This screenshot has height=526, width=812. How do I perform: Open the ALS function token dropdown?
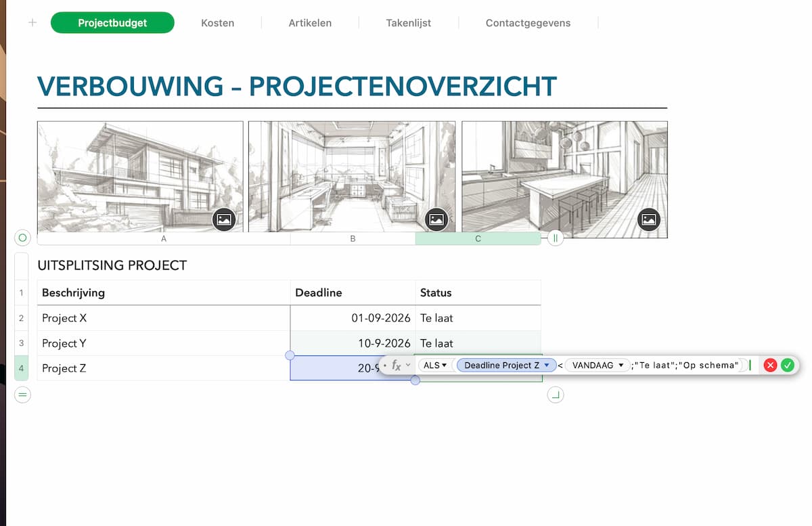click(x=434, y=366)
